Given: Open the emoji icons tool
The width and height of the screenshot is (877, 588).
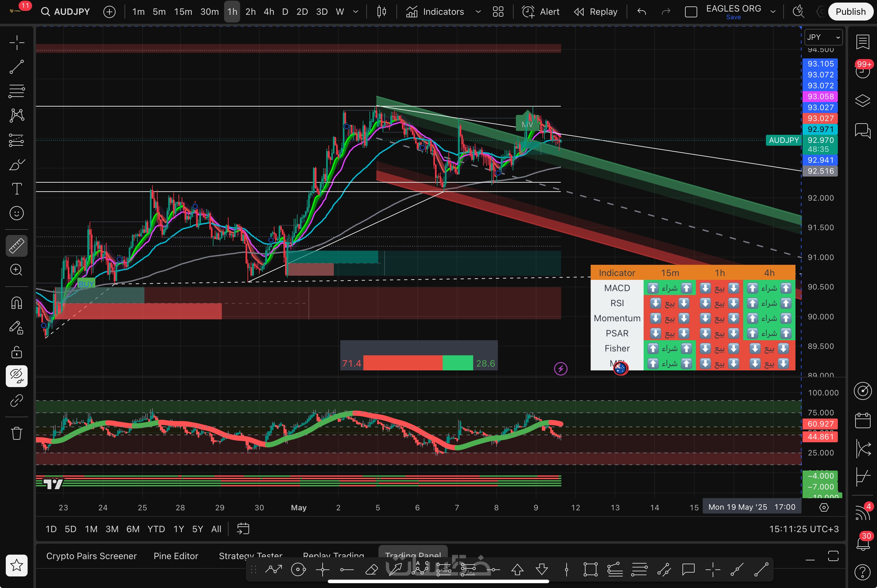Looking at the screenshot, I should coord(16,213).
